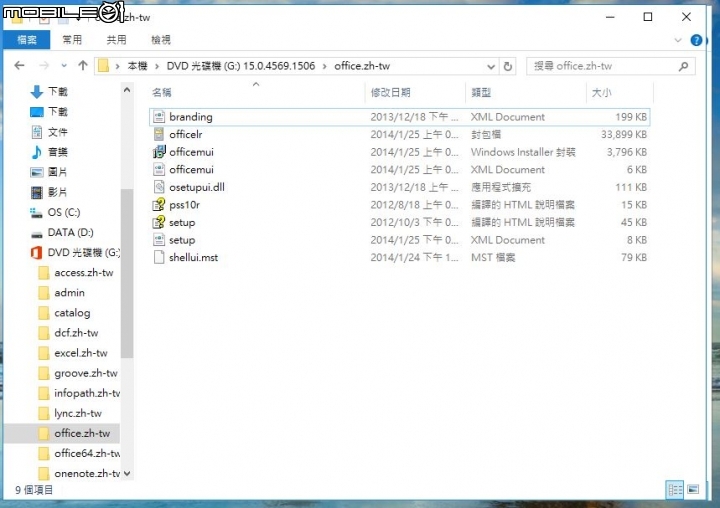Select the office.zh-tw folder in tree
Image resolution: width=720 pixels, height=508 pixels.
click(x=62, y=434)
